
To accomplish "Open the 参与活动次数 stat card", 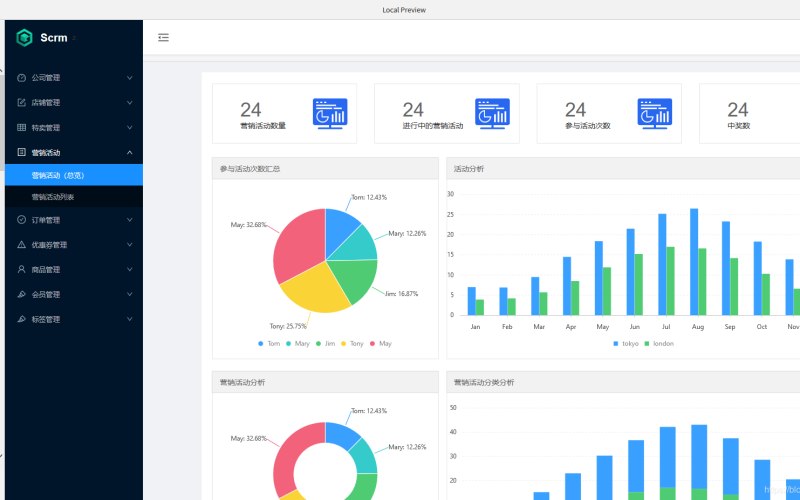I will pos(609,113).
